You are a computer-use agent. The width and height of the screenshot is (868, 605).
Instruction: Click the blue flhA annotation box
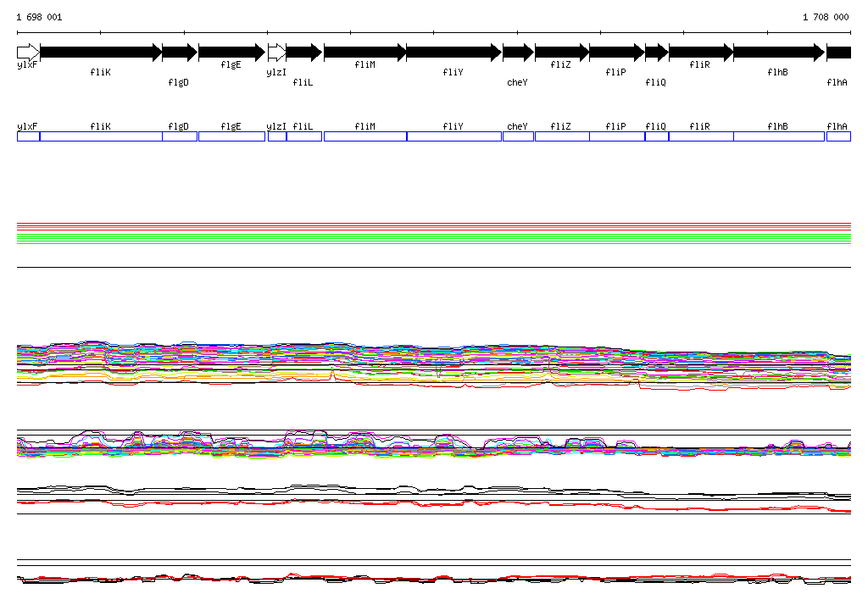point(838,136)
